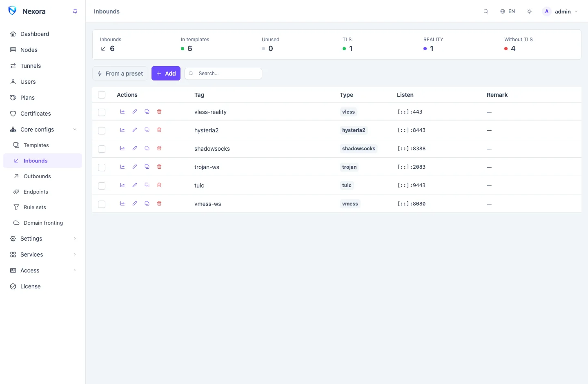
Task: Duplicate the vless-reality inbound
Action: [x=147, y=112]
